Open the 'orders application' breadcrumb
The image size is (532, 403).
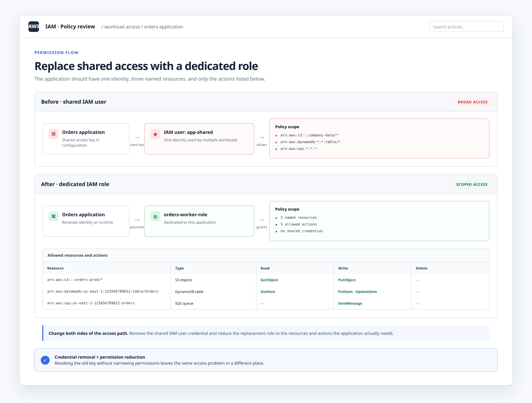tap(163, 27)
